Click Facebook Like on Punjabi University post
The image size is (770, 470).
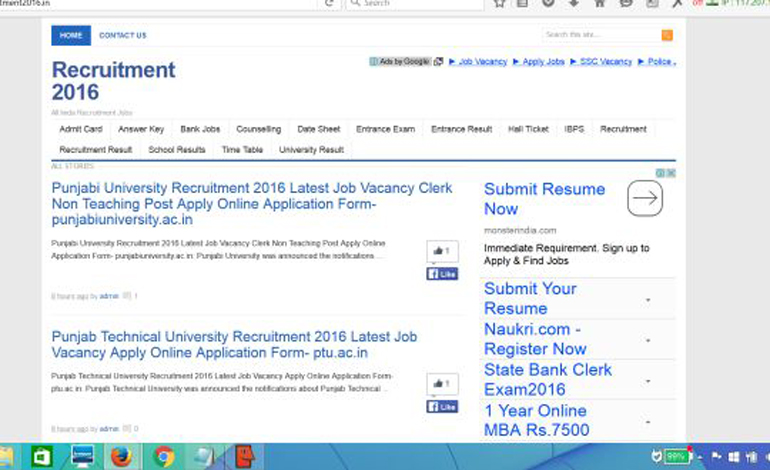pos(442,274)
